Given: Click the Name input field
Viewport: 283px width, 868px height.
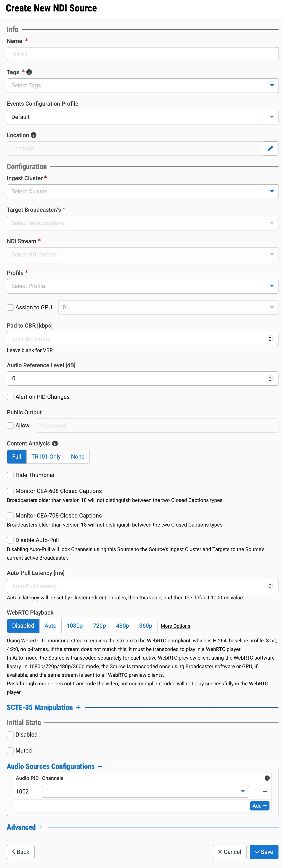Looking at the screenshot, I should [143, 54].
